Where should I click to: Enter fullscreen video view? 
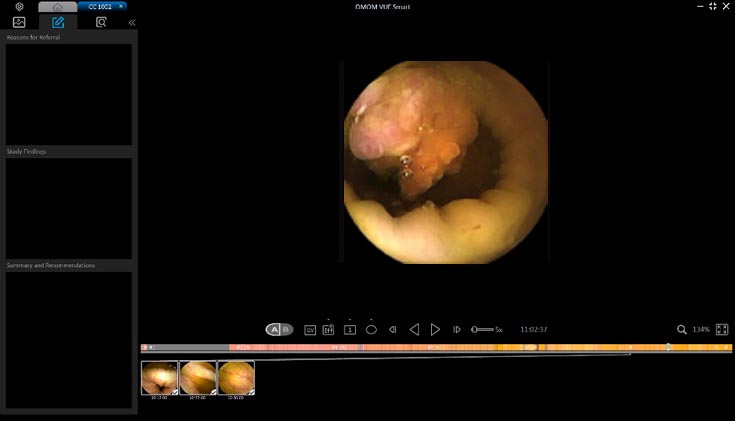point(722,329)
